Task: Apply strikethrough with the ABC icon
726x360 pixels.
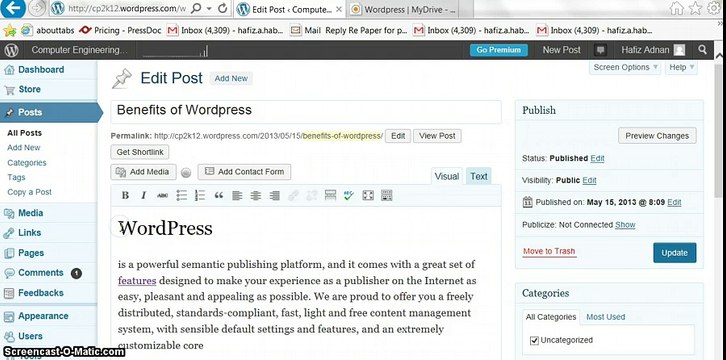Action: point(163,196)
